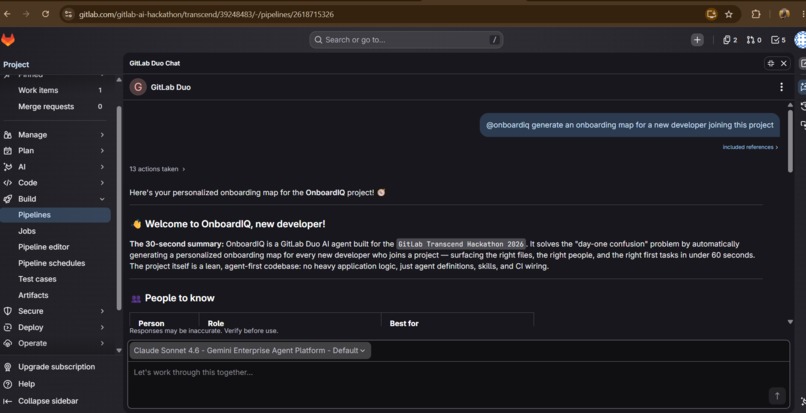View site information in address bar

[68, 14]
